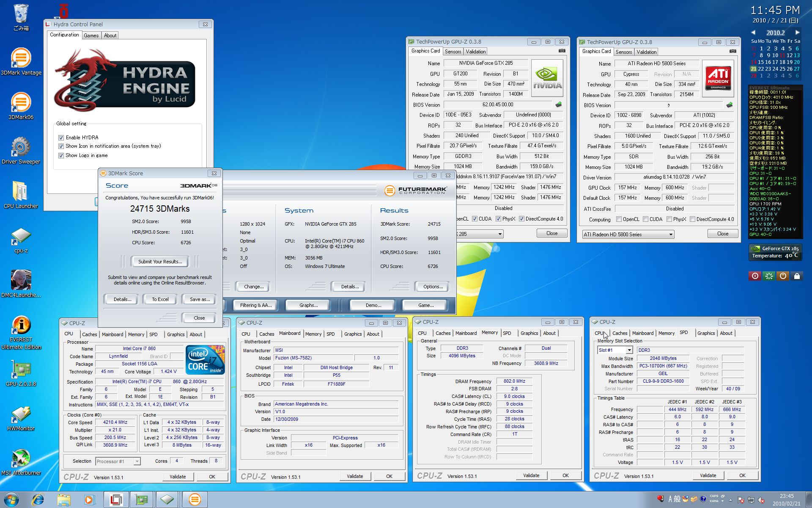Image resolution: width=812 pixels, height=508 pixels.
Task: Open the cpu-z desktop shortcut
Action: click(x=21, y=240)
